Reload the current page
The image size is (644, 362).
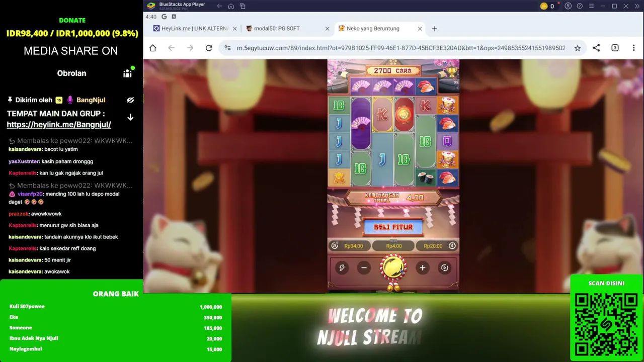click(x=209, y=48)
